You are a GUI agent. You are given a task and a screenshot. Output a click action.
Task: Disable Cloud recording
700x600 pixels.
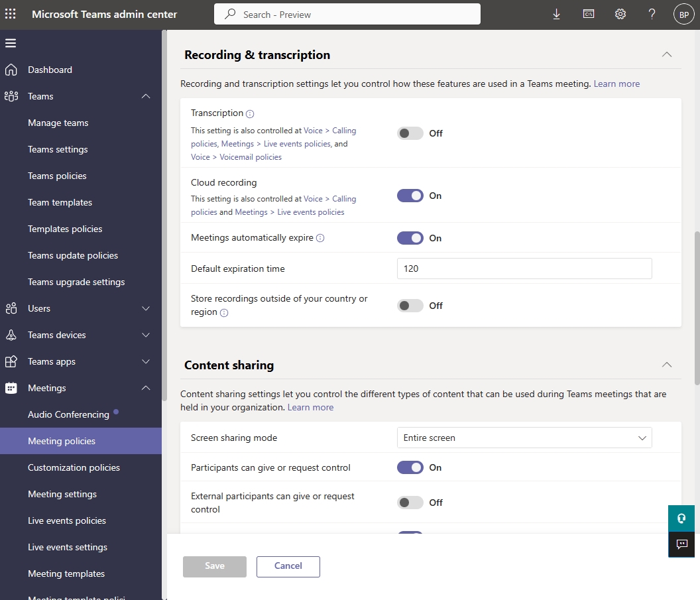[410, 196]
